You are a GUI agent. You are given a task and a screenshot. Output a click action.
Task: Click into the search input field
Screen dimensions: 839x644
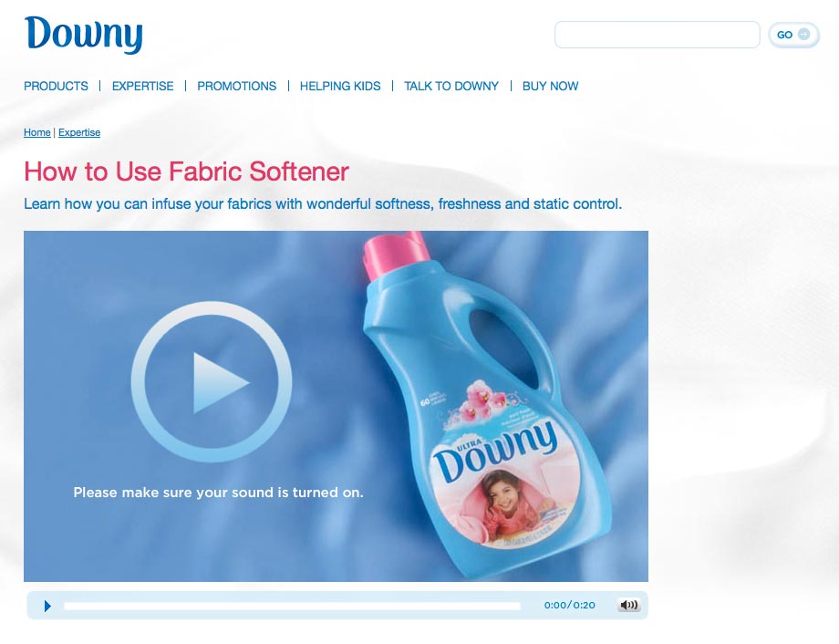658,35
